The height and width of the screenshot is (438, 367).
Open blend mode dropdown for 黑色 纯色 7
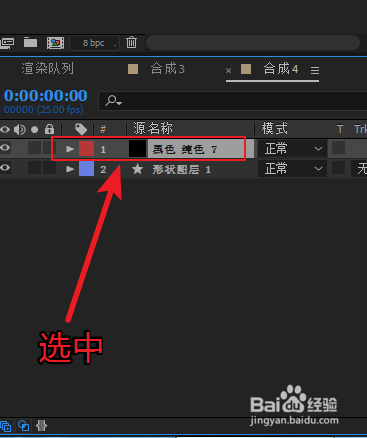[293, 149]
